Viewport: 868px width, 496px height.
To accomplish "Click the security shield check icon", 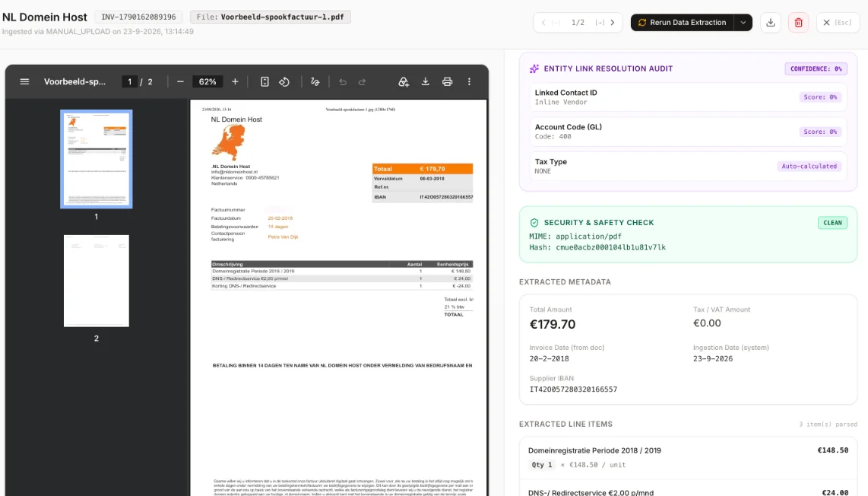I will pyautogui.click(x=534, y=223).
